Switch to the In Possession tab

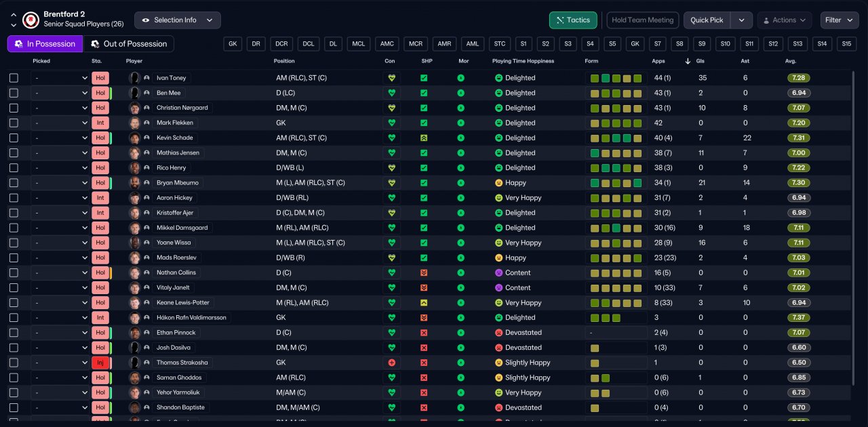[x=45, y=43]
